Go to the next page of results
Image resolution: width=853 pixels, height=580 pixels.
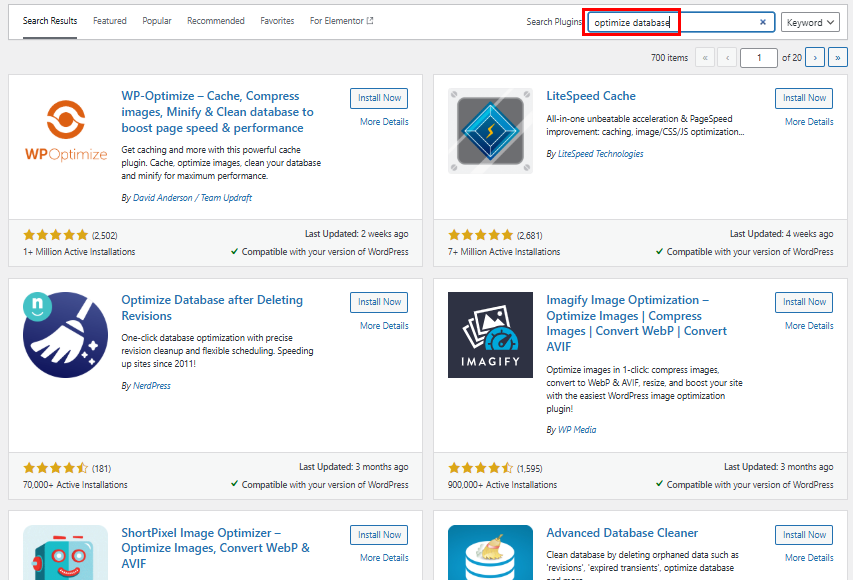(812, 57)
